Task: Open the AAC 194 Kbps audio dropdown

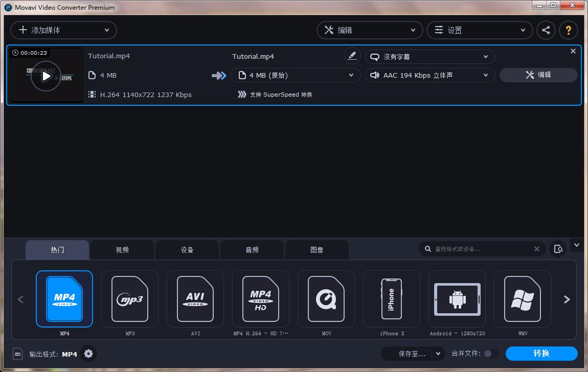Action: point(429,75)
